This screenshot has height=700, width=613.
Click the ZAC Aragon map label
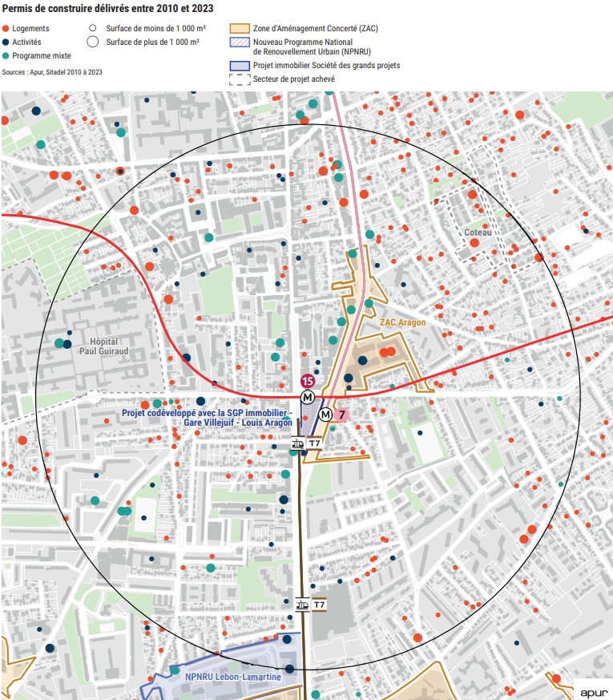coord(402,322)
